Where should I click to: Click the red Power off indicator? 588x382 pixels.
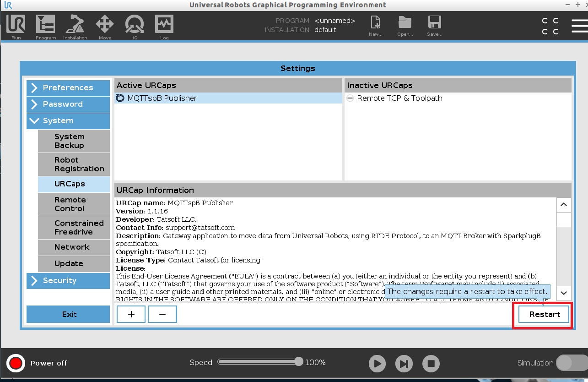(16, 363)
